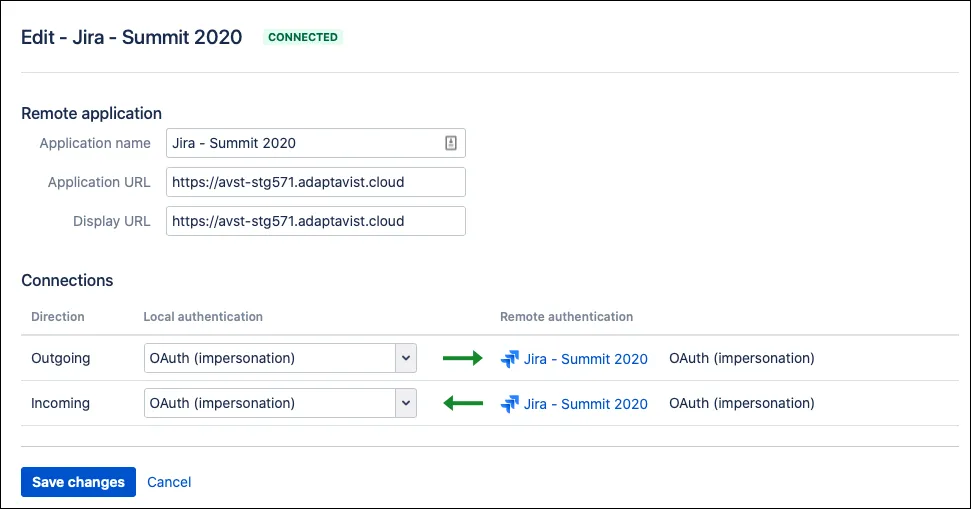Viewport: 971px width, 509px height.
Task: Click the Local authentication column header
Action: pos(203,316)
